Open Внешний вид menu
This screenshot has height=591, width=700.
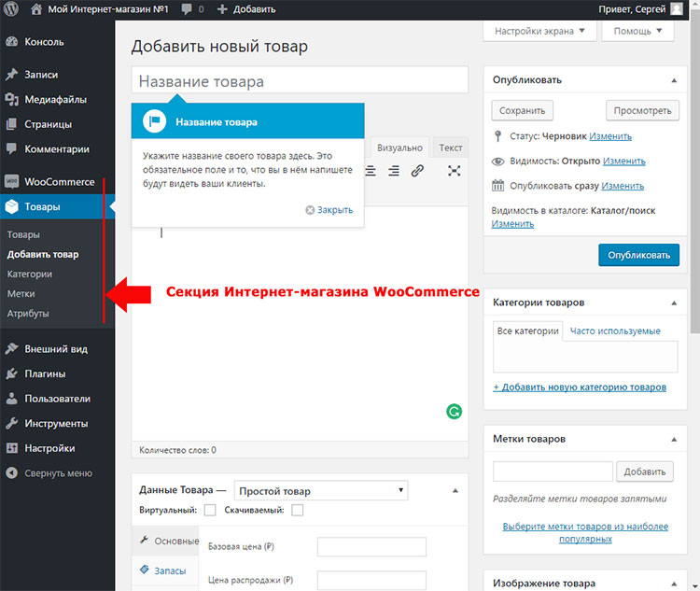point(57,349)
